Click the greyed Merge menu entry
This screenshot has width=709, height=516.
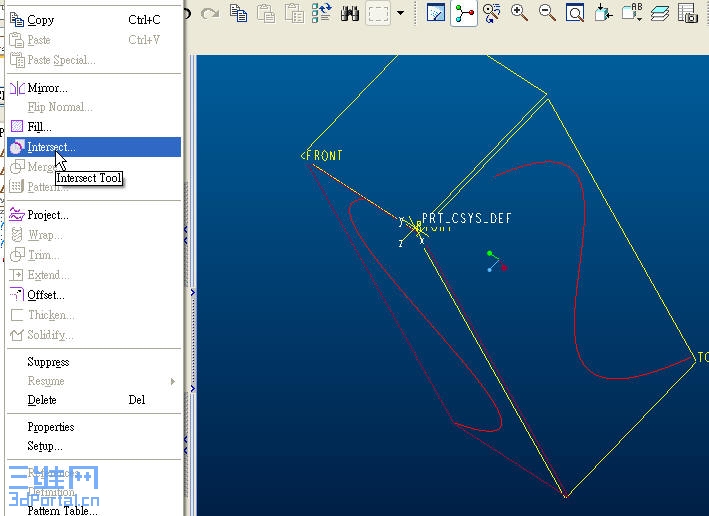(94, 166)
